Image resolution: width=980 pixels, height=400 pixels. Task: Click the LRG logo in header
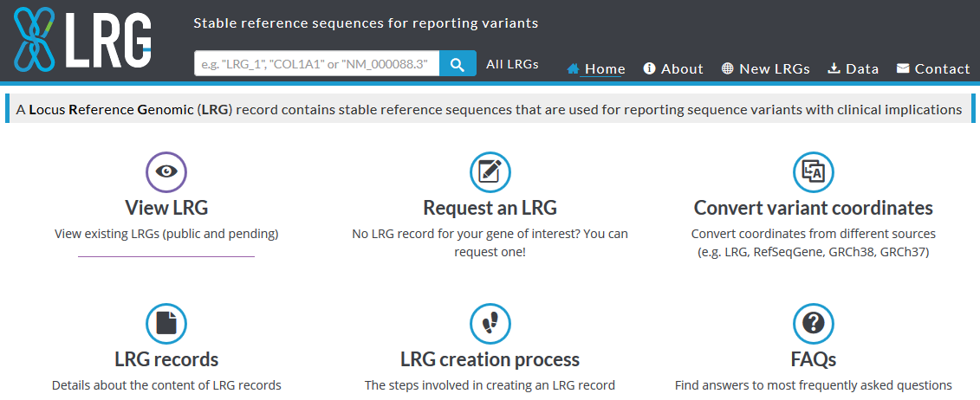pyautogui.click(x=82, y=40)
